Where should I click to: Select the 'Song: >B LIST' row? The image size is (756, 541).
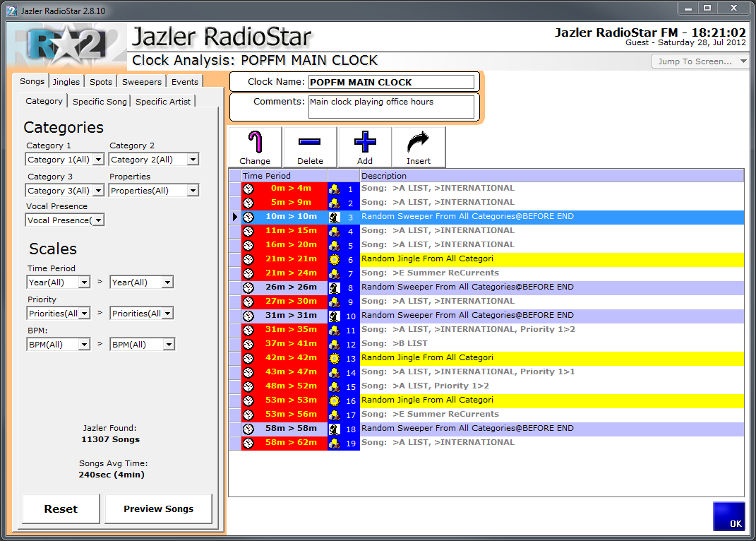pos(551,343)
